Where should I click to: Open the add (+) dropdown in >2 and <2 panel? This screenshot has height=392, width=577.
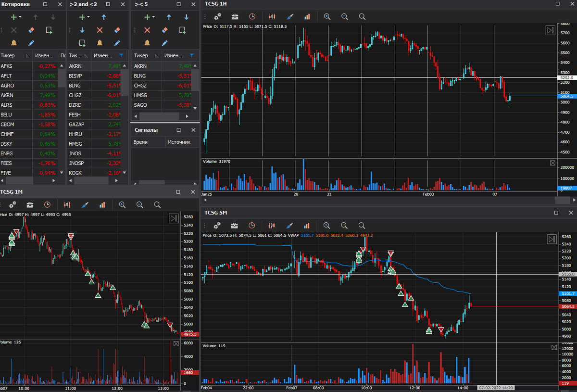coord(84,17)
